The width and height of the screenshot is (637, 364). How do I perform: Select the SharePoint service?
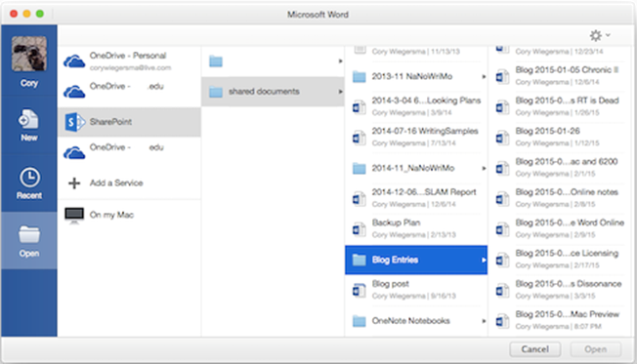tap(130, 122)
